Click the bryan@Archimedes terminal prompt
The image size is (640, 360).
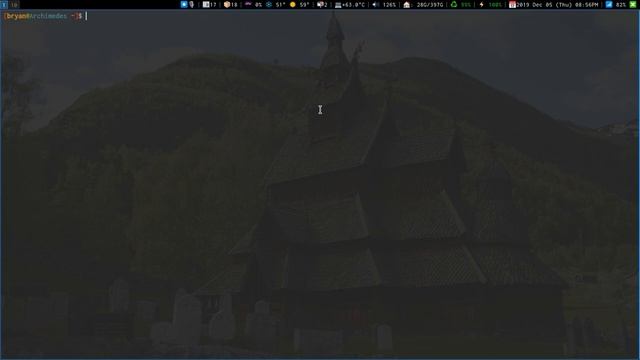pyautogui.click(x=43, y=16)
